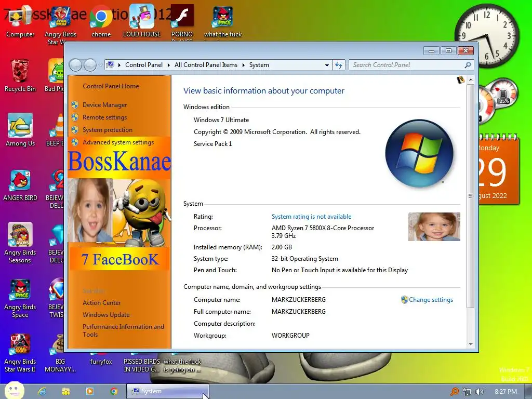Open the furryfox desktop shortcut
This screenshot has height=399, width=532.
point(101,362)
